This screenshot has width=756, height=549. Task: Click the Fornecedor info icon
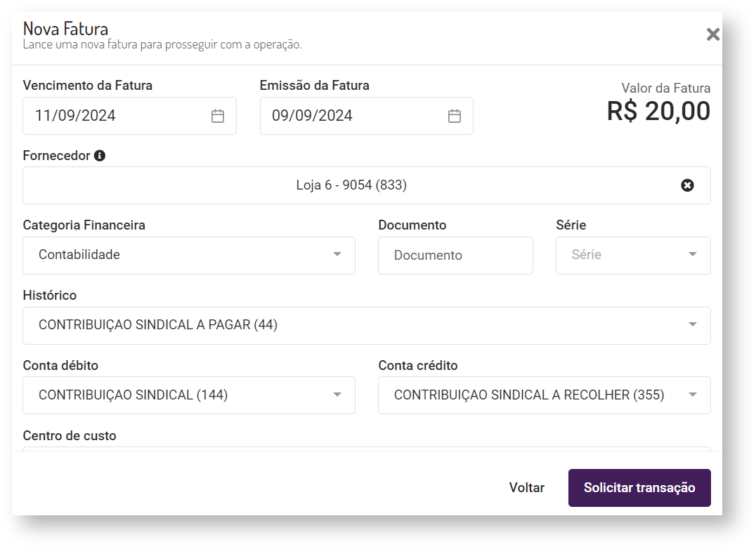coord(100,156)
